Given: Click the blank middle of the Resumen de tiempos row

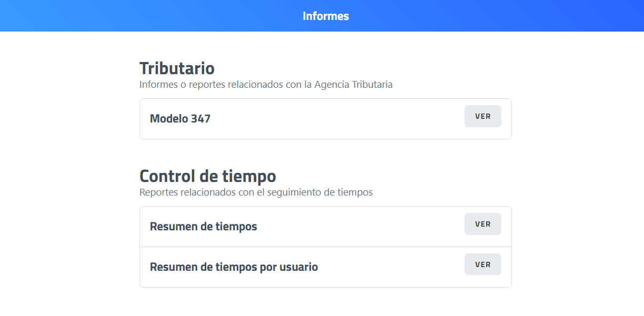Looking at the screenshot, I should tap(358, 227).
